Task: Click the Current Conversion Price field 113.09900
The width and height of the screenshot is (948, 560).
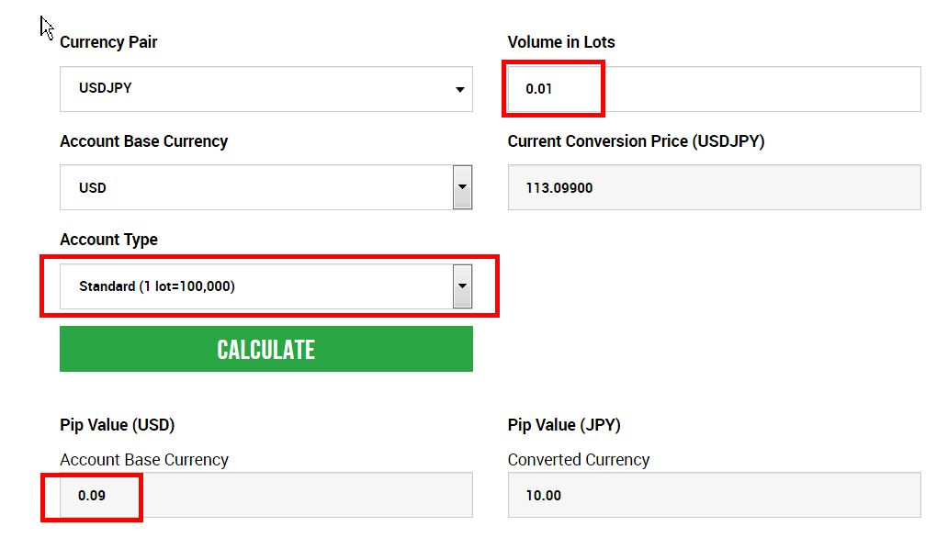Action: click(x=713, y=187)
